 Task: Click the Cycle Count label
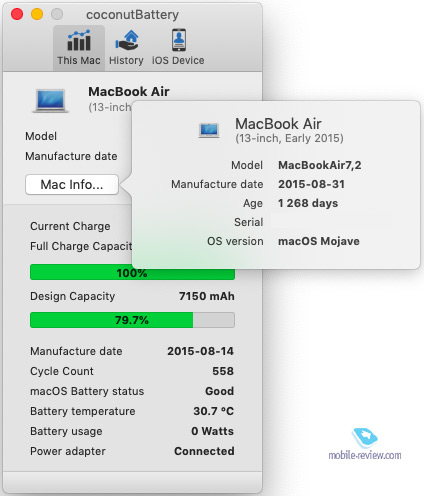(62, 371)
